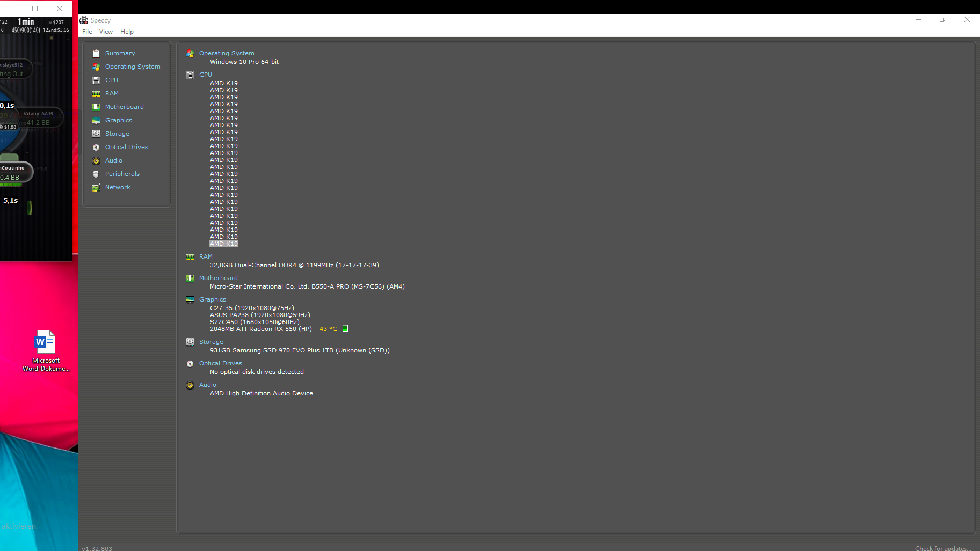Click the Samsung SSD 970 EVO Plus line

point(300,350)
